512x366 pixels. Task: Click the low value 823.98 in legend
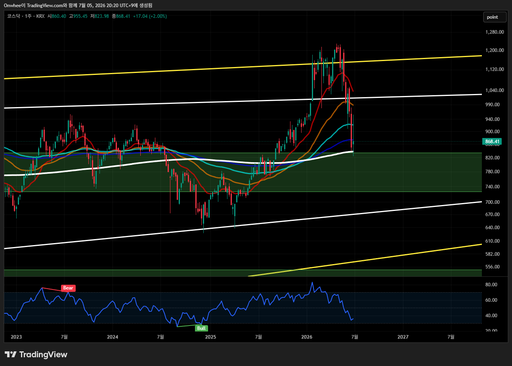pos(101,16)
